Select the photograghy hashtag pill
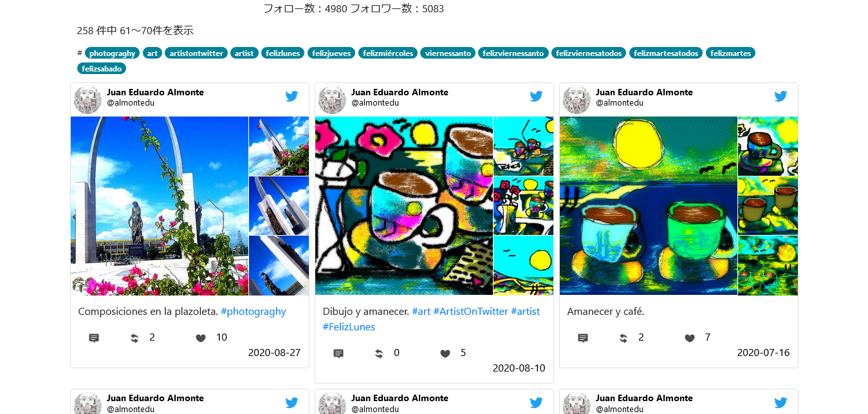 113,53
